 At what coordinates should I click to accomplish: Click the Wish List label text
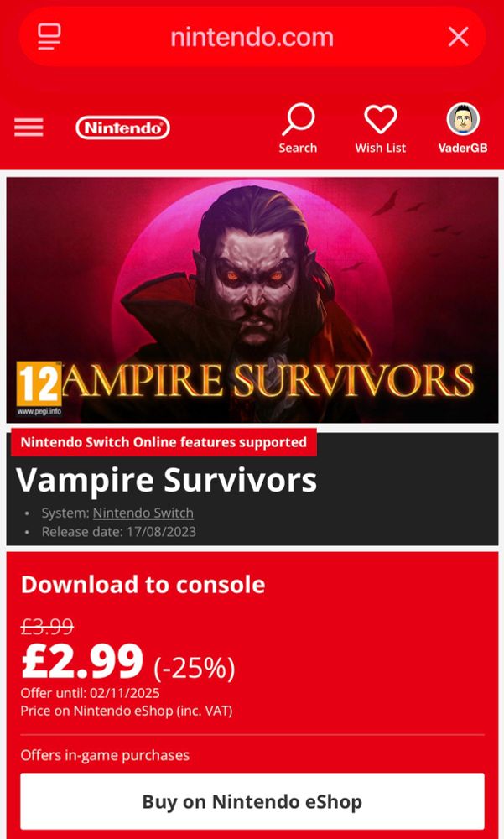coord(381,149)
